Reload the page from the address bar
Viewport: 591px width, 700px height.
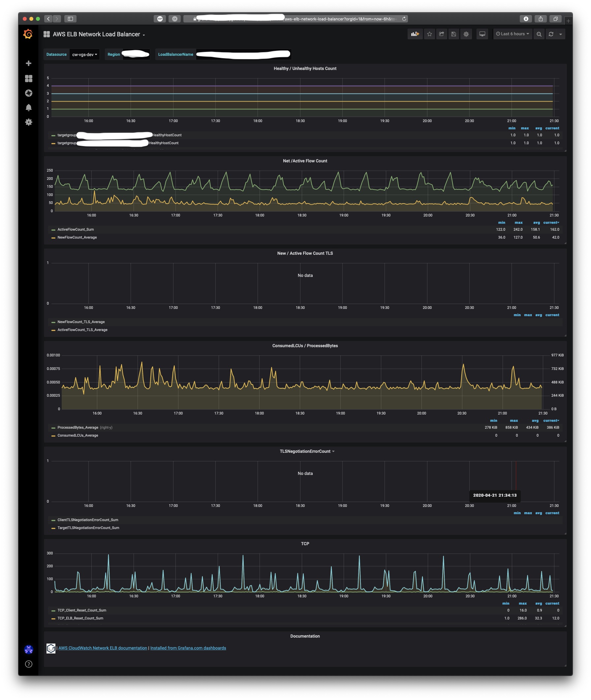[404, 19]
